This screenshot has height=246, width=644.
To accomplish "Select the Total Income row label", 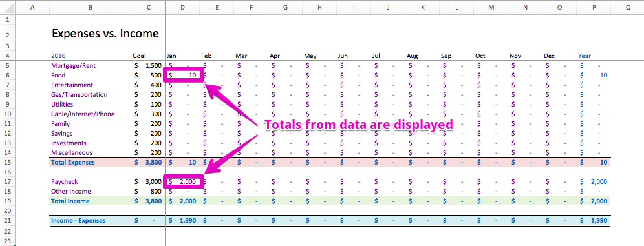I will coord(70,201).
